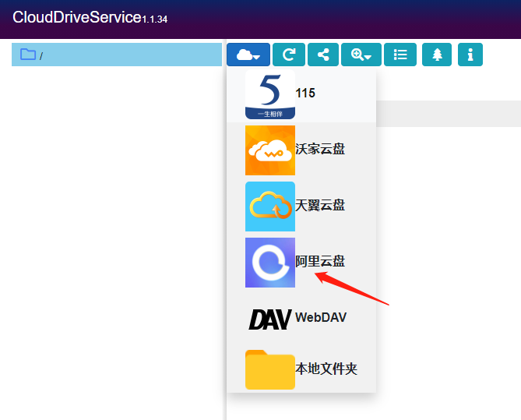Screen dimensions: 521x420
Task: Click the orange 沃家云盘 logo icon
Action: 269,150
